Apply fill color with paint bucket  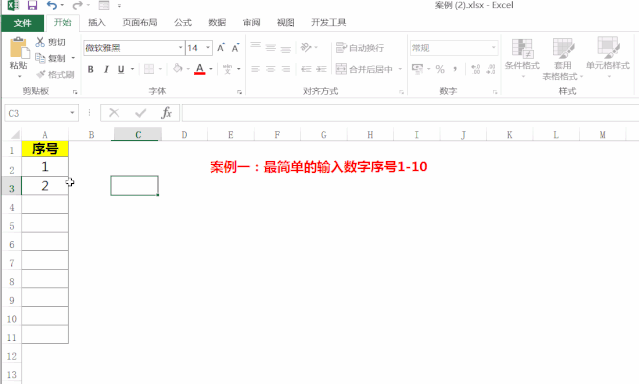click(x=178, y=68)
